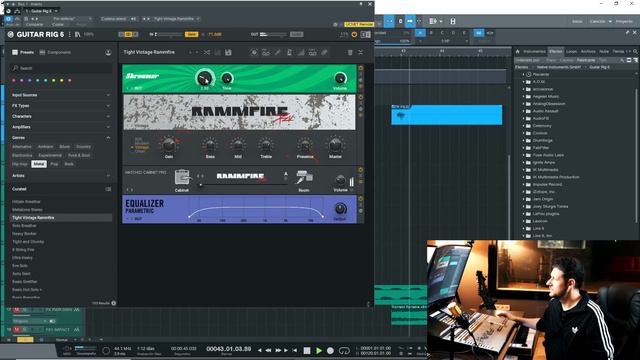Toggle the Guitar Rig power icon in the header

[354, 35]
